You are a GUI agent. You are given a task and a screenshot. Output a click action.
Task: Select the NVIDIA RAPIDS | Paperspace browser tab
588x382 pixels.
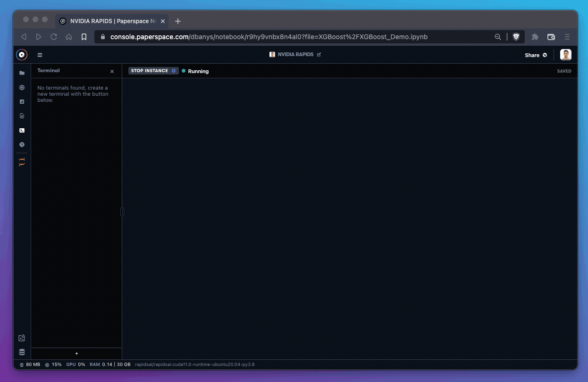(112, 21)
